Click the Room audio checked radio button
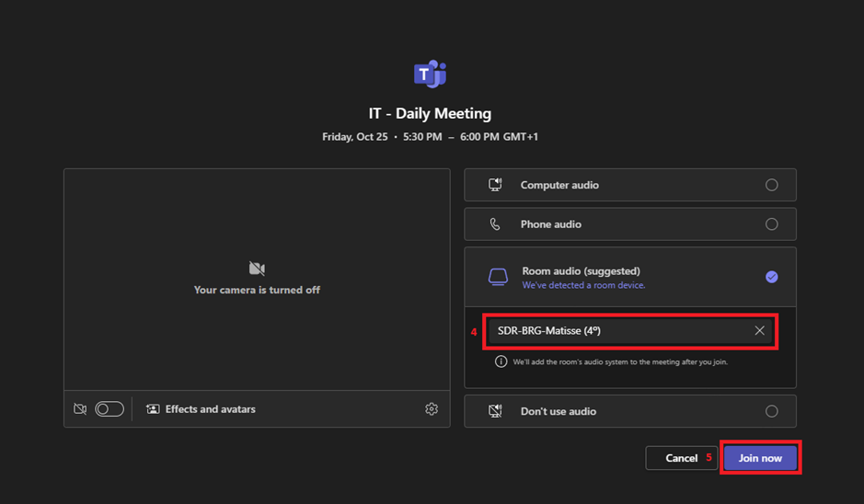The image size is (864, 504). click(771, 277)
